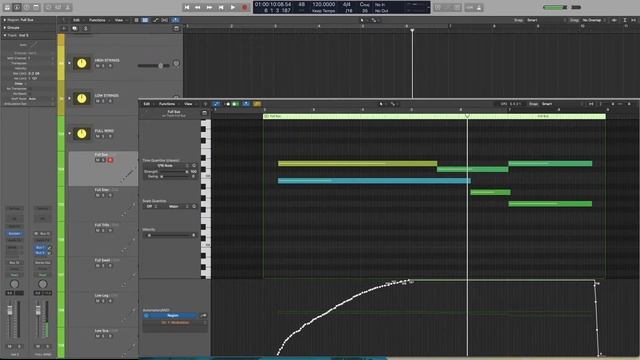Collapse the Track section in the inspector
The height and width of the screenshot is (360, 640).
click(x=4, y=35)
